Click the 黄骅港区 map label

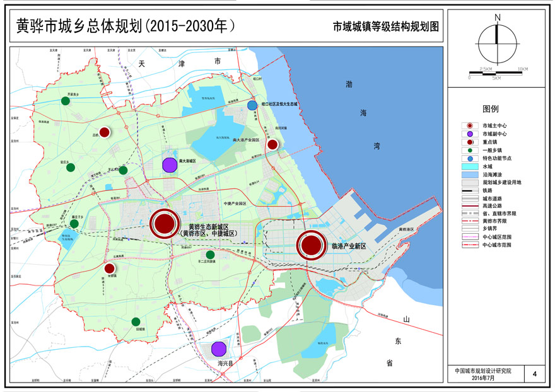(x=406, y=229)
